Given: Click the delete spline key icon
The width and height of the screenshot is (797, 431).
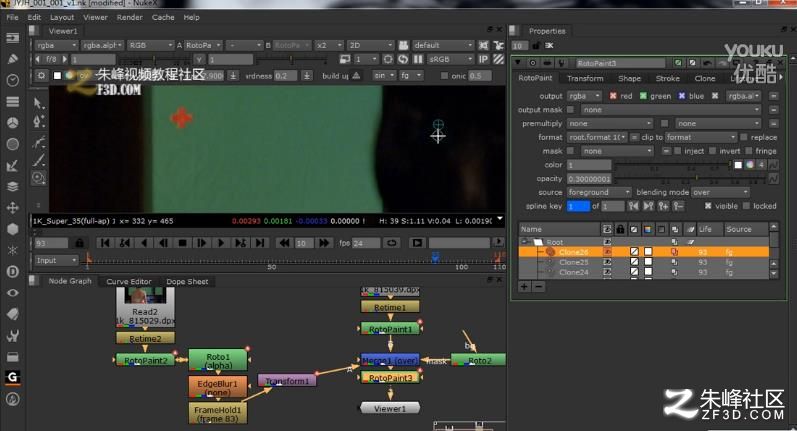Looking at the screenshot, I should pyautogui.click(x=679, y=206).
